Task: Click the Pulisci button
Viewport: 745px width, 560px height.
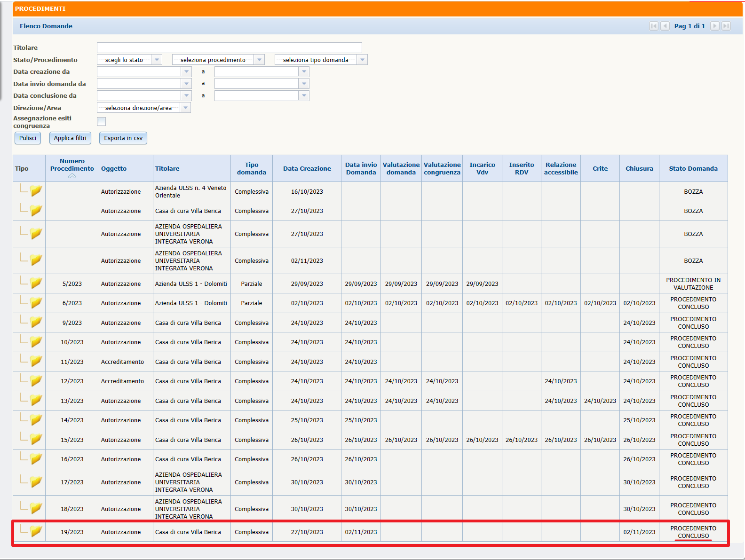Action: click(28, 138)
